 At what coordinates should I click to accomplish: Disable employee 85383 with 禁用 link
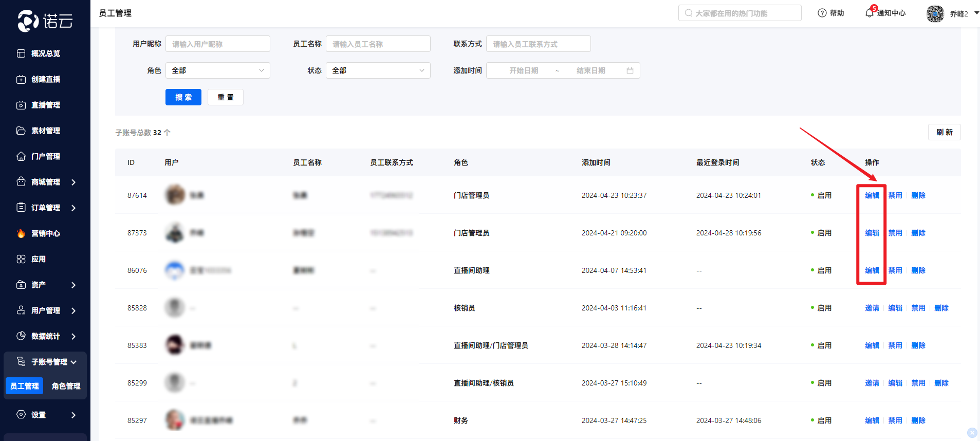[x=895, y=345]
